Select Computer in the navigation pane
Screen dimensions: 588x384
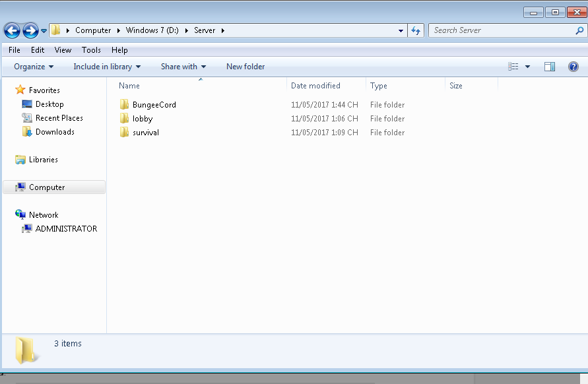coord(54,187)
